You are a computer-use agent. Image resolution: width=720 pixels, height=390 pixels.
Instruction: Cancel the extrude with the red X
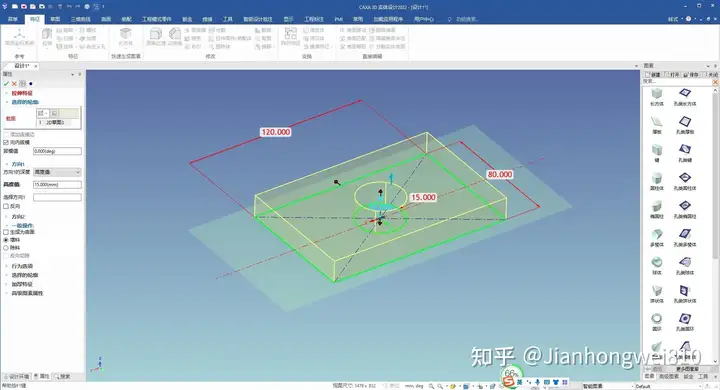click(14, 84)
